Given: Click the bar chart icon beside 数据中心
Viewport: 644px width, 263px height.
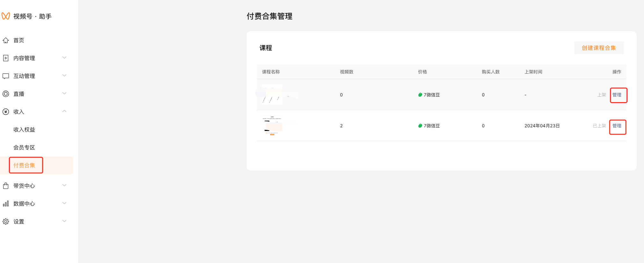Looking at the screenshot, I should pos(6,204).
